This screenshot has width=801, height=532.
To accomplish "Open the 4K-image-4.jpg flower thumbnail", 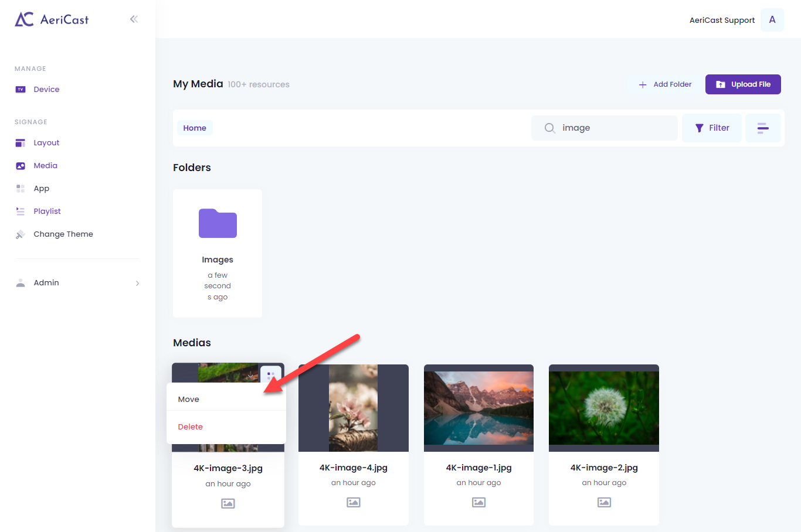I will [354, 408].
